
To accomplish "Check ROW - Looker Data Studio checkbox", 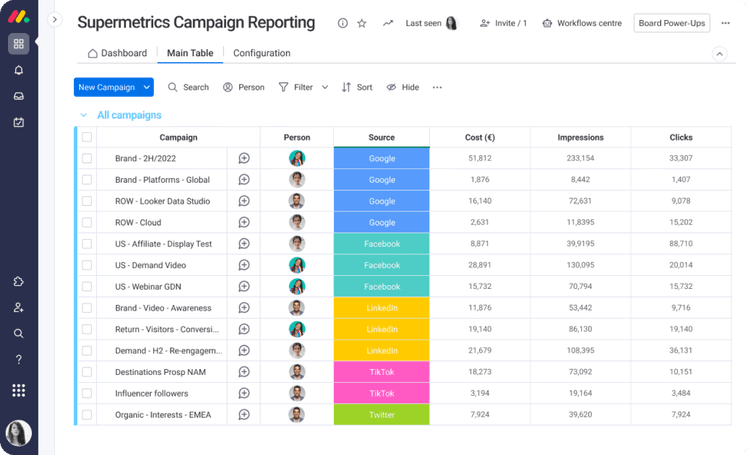I will click(87, 201).
